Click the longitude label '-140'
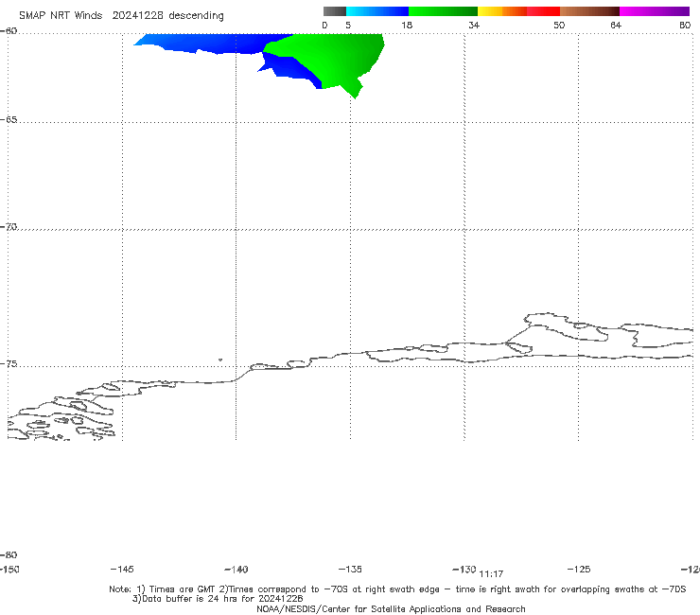Viewport: 700px width, 615px height. click(236, 570)
